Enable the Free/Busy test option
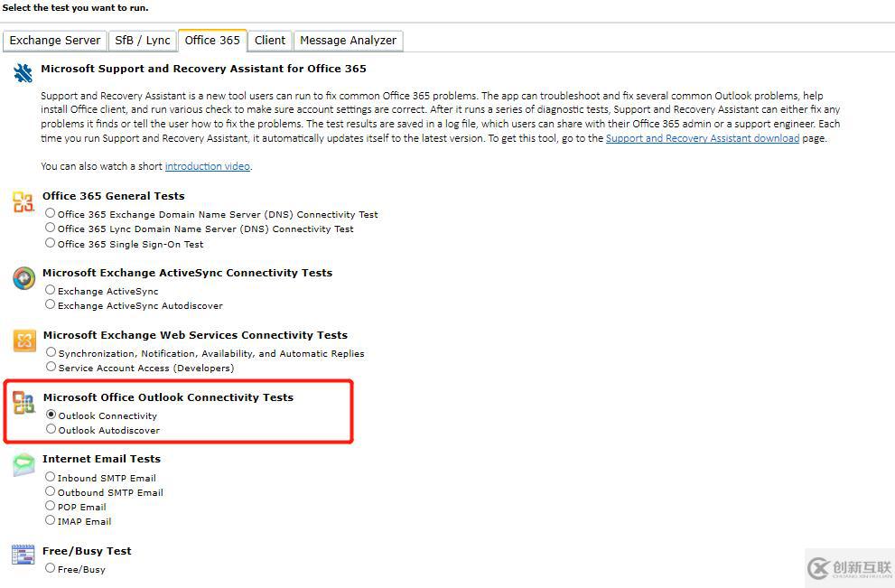Image resolution: width=895 pixels, height=588 pixels. (51, 568)
